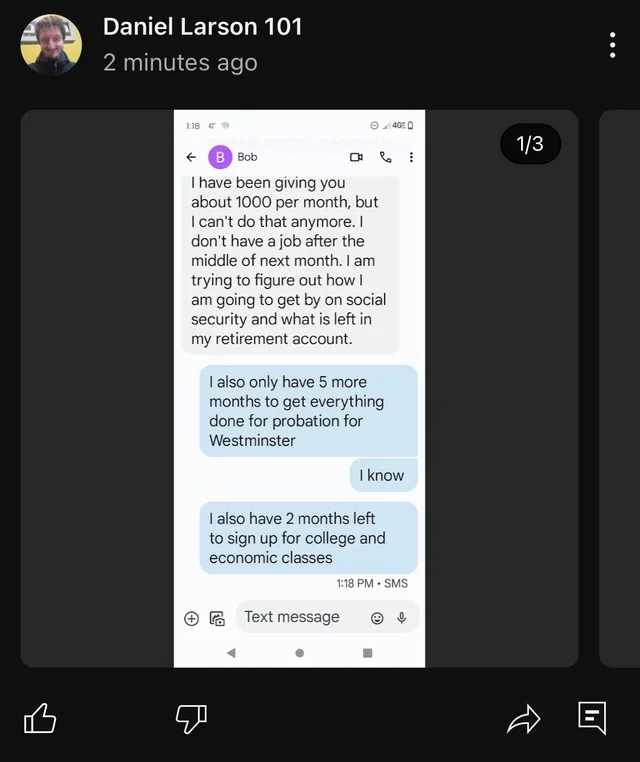
Task: Tap the microphone voice input icon
Action: [x=402, y=618]
